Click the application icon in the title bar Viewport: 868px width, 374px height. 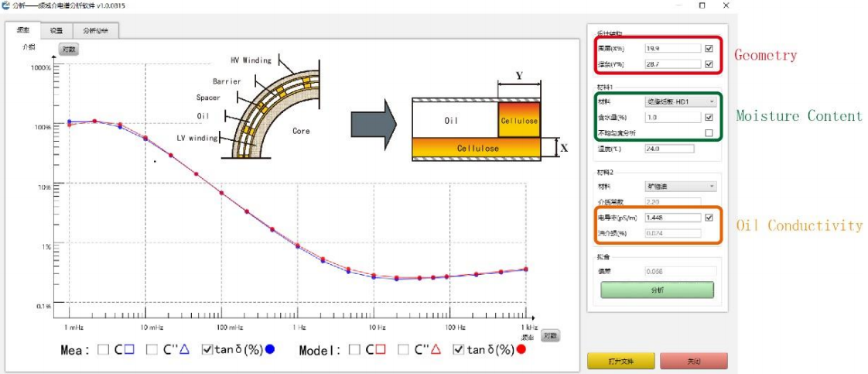(x=5, y=5)
